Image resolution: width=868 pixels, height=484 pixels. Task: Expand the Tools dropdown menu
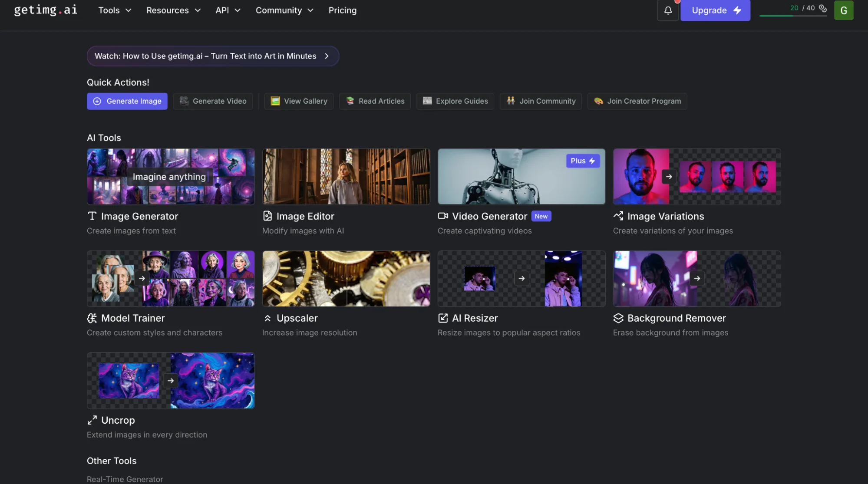click(x=115, y=10)
